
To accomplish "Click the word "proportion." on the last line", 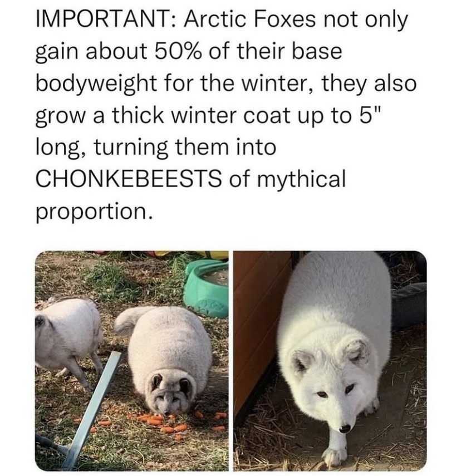I will [x=93, y=212].
